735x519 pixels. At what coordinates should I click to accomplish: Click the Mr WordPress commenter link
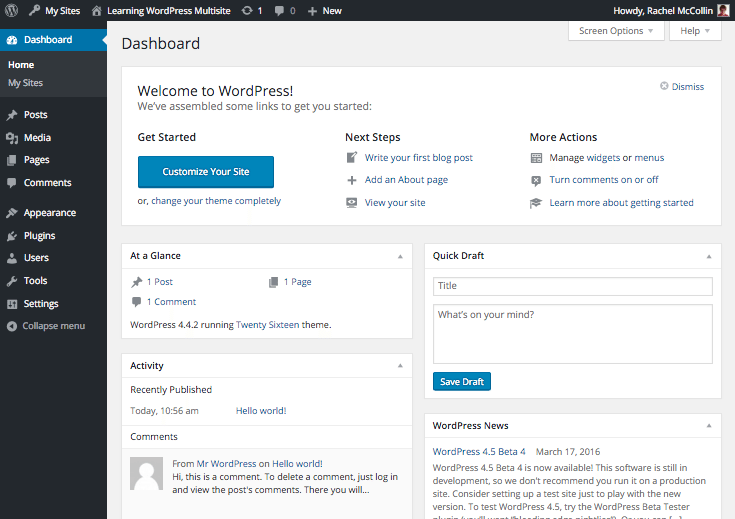(226, 464)
